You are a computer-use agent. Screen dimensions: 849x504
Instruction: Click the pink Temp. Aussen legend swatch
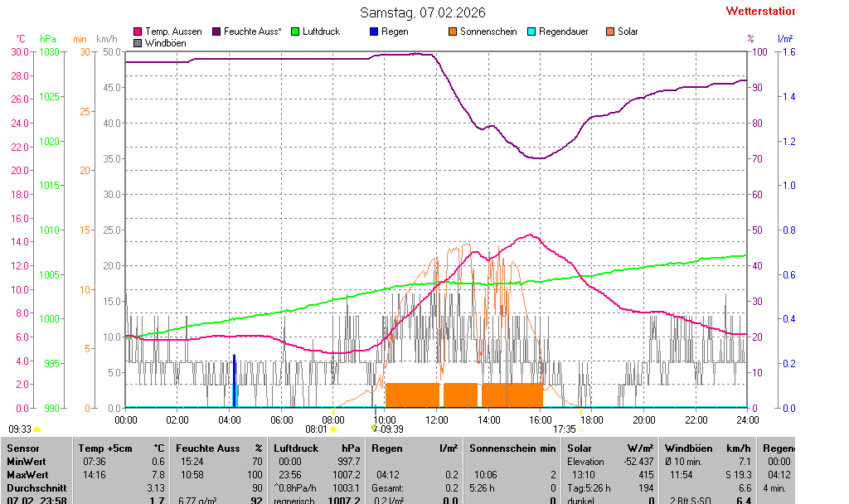(x=138, y=31)
